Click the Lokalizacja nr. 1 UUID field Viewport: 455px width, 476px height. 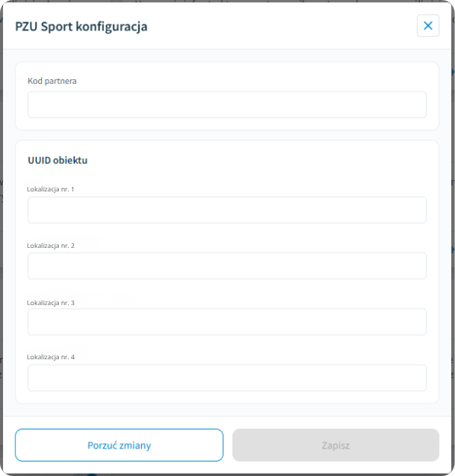[227, 210]
